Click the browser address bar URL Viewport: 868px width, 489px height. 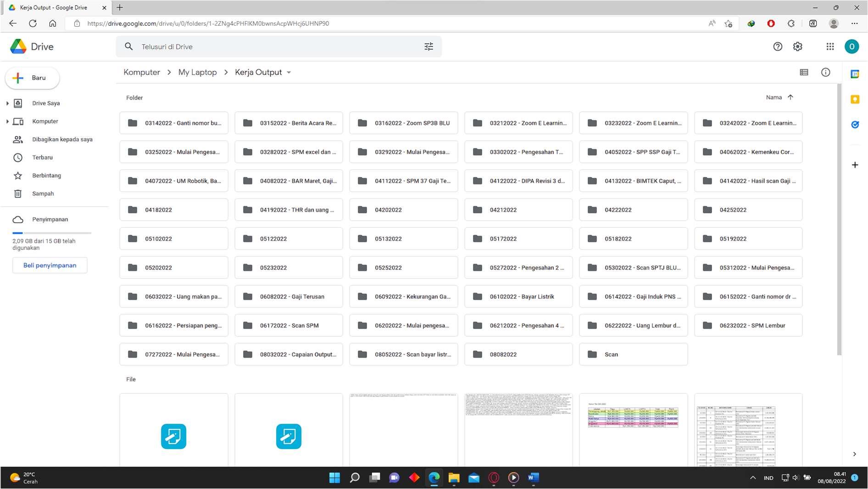coord(208,23)
